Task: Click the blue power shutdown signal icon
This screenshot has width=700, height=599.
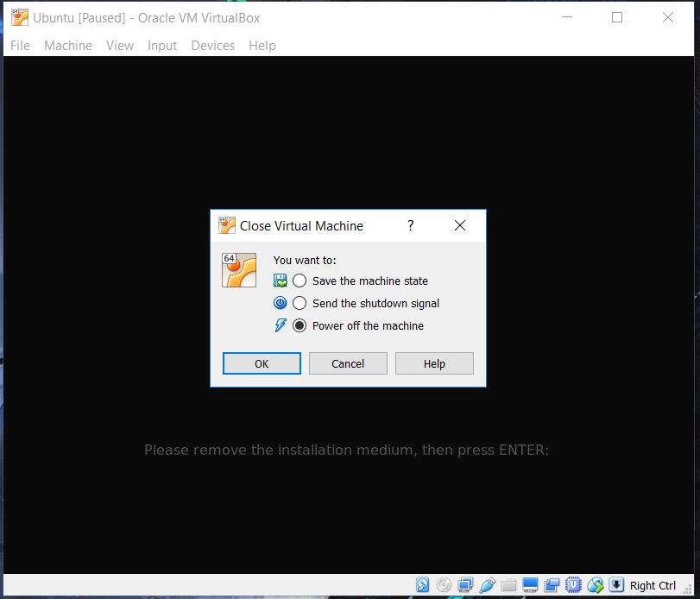Action: point(281,303)
